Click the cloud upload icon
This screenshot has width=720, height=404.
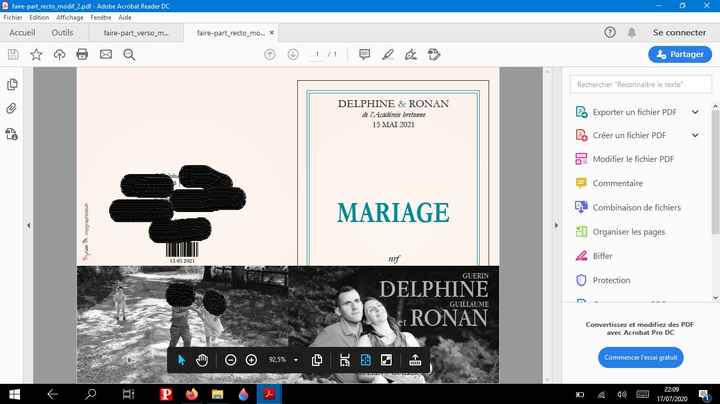(59, 55)
